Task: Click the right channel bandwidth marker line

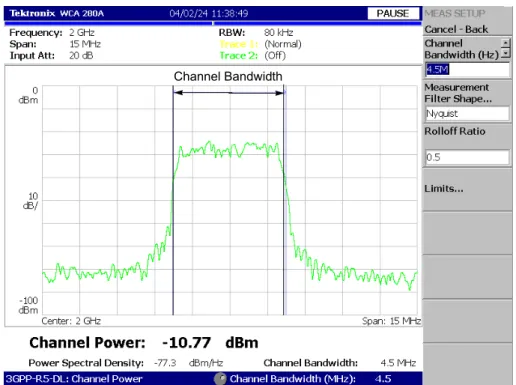Action: [x=284, y=200]
